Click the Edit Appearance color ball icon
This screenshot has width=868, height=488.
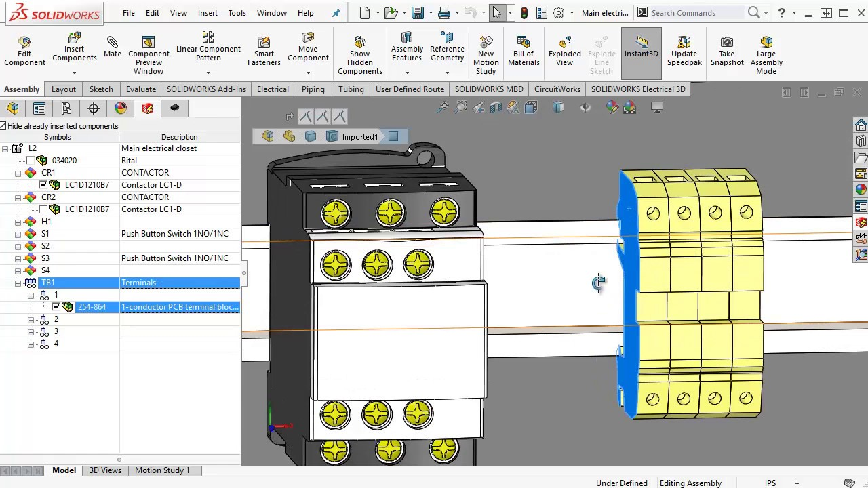pyautogui.click(x=612, y=107)
